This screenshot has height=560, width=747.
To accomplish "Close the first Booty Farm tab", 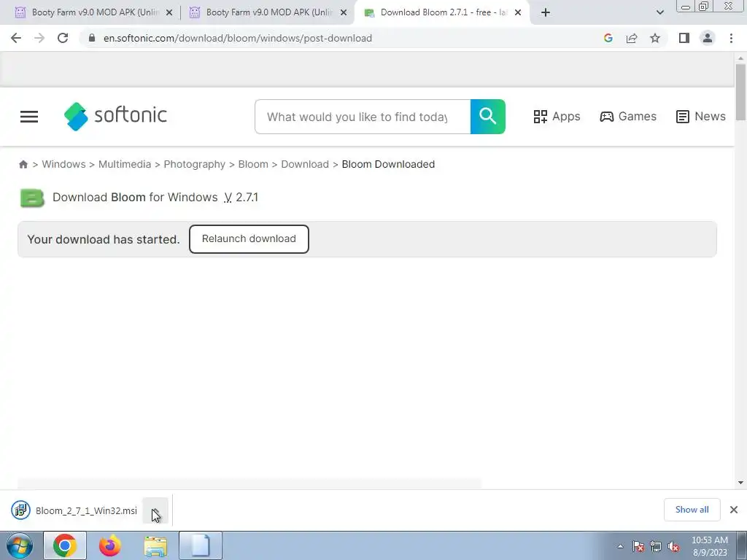I will tap(169, 13).
